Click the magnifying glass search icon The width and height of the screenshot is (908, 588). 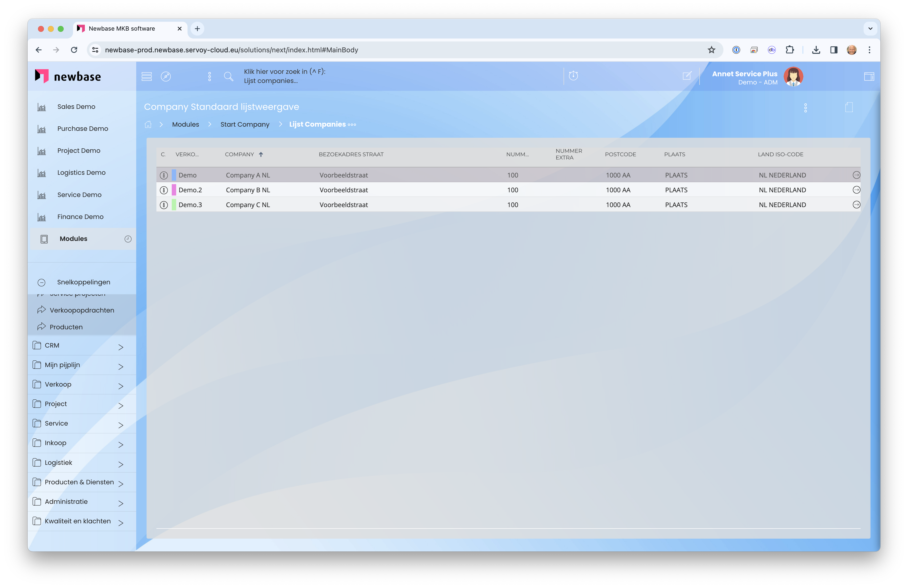pyautogui.click(x=228, y=76)
